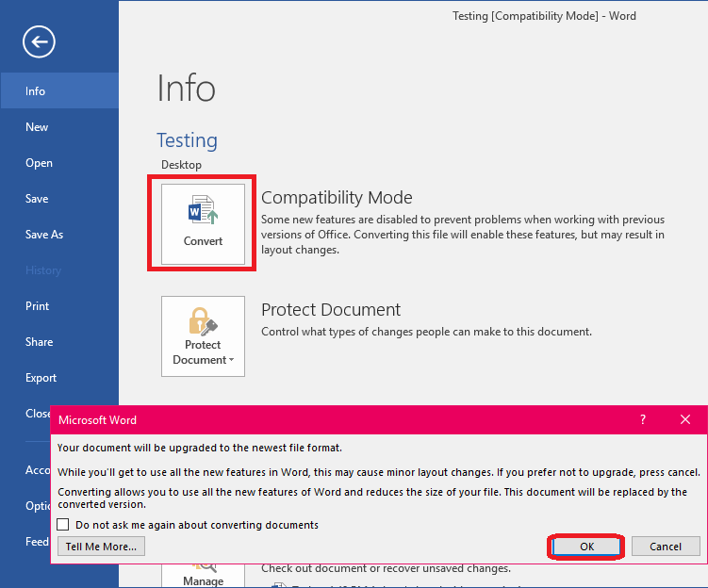Click the Desktop location text

click(182, 165)
